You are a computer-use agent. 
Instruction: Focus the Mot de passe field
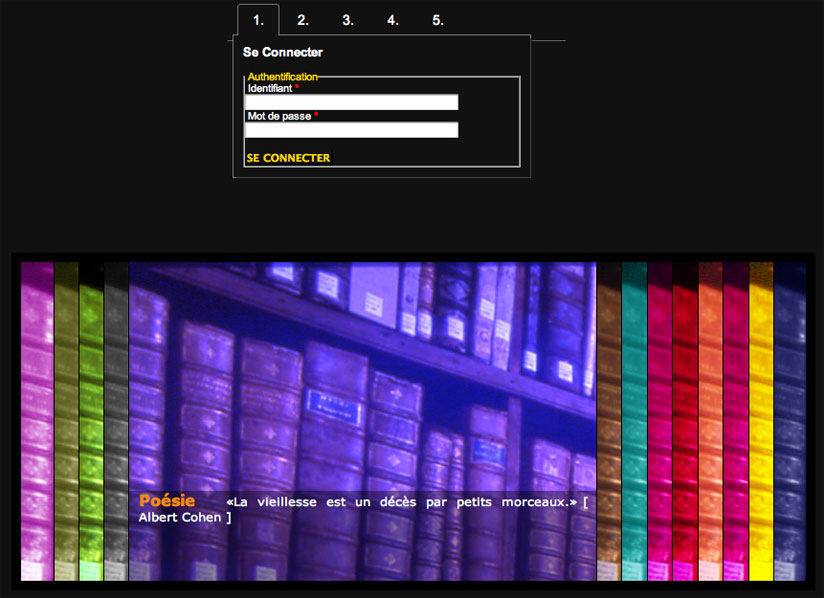(352, 130)
